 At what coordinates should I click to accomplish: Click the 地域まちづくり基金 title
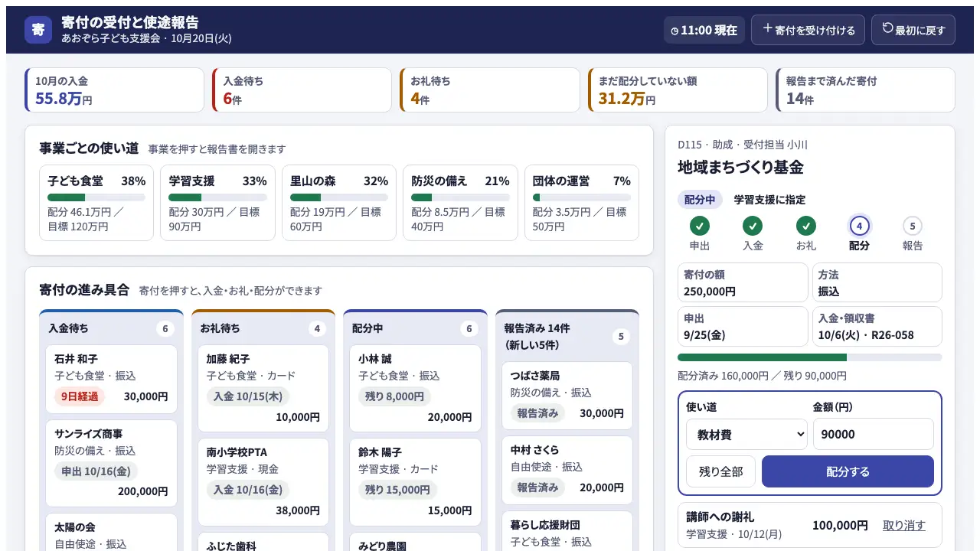tap(740, 167)
